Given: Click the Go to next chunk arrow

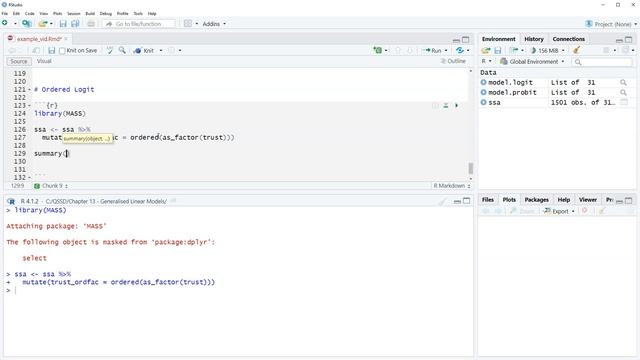Looking at the screenshot, I should point(410,50).
